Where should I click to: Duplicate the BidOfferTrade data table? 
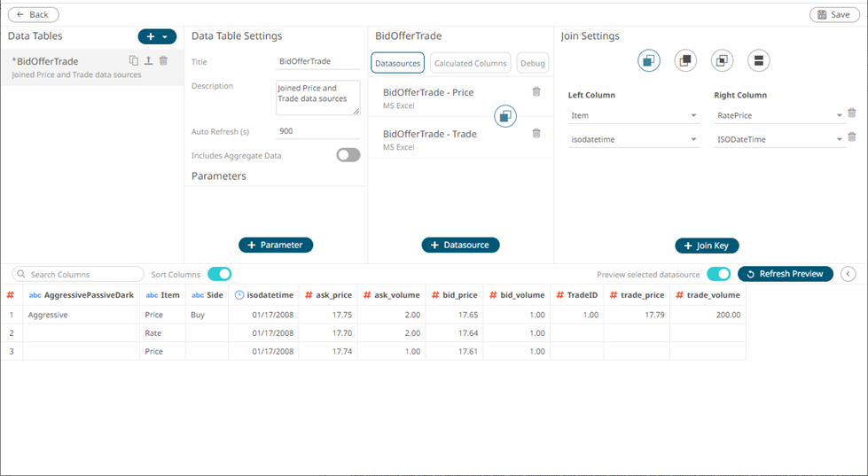pos(134,61)
